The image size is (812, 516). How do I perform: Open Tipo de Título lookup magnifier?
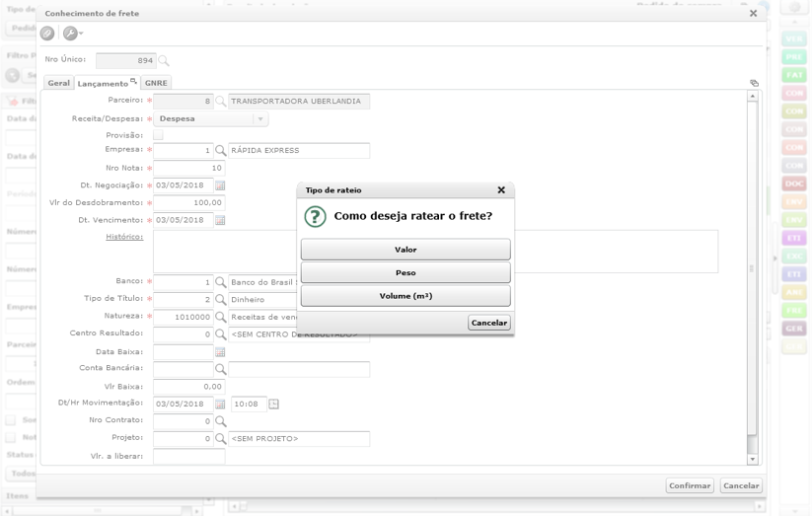[x=221, y=300]
